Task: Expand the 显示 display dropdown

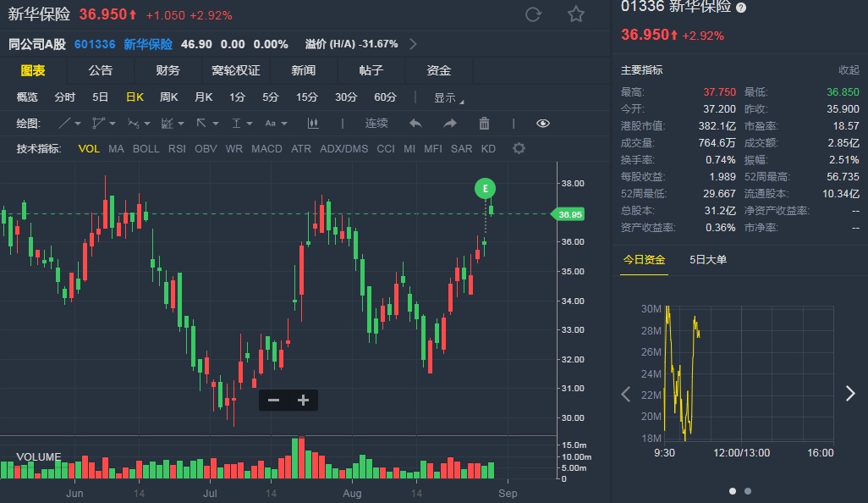Action: coord(448,97)
